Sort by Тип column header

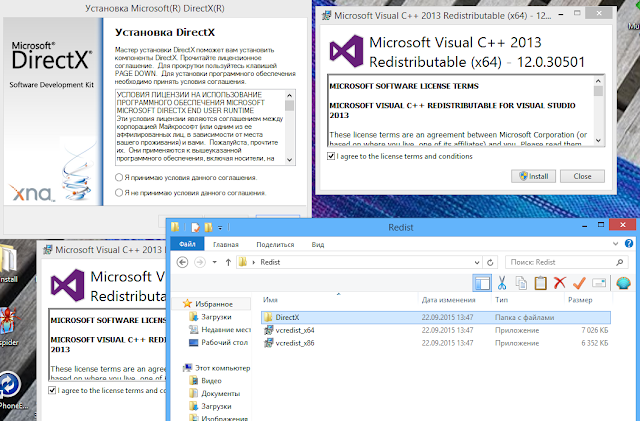click(x=501, y=300)
